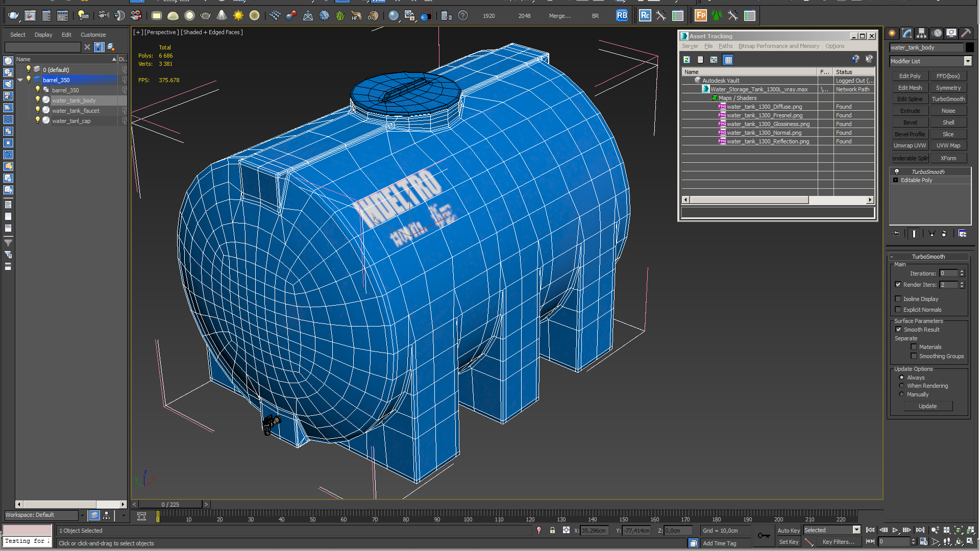Click the Fp orange toolbar icon
The image size is (980, 551).
(x=701, y=16)
